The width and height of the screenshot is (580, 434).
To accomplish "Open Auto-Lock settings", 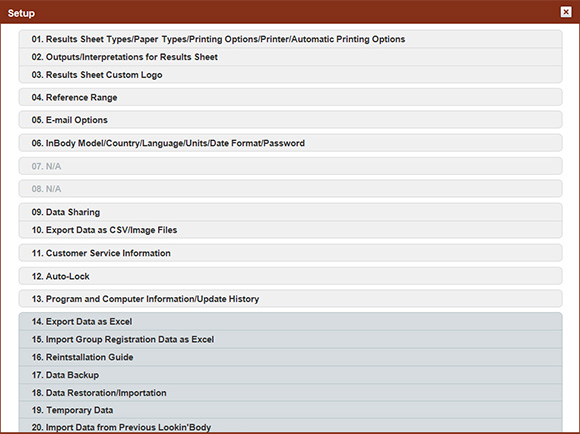I will click(x=290, y=276).
